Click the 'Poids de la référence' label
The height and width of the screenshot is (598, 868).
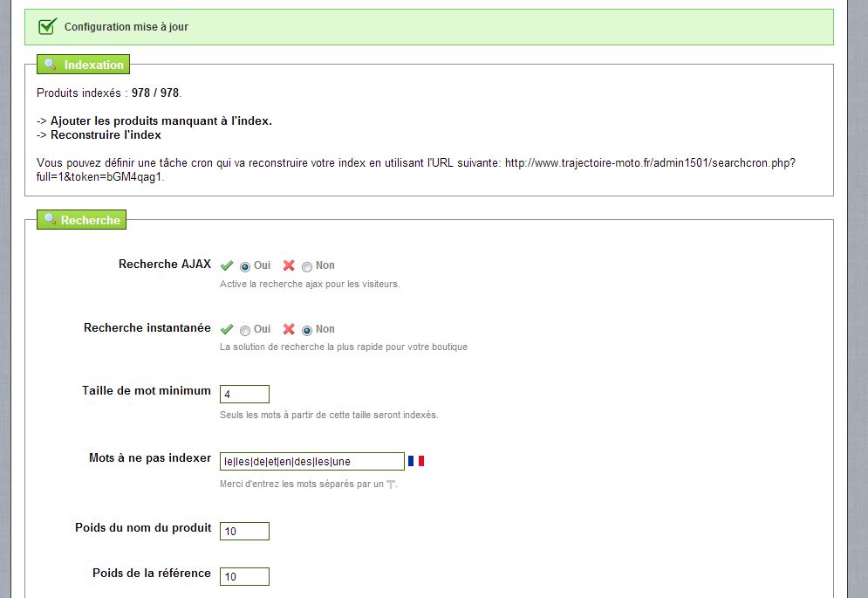click(152, 573)
